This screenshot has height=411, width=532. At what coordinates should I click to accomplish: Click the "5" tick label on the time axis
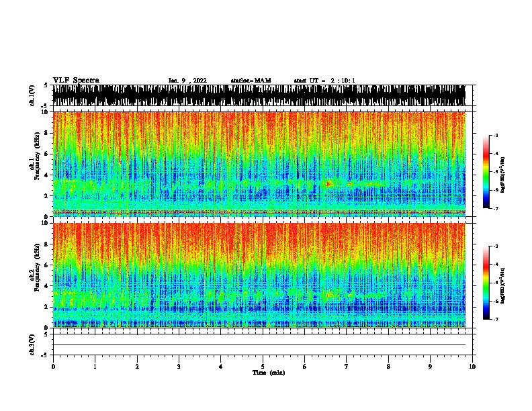[263, 366]
